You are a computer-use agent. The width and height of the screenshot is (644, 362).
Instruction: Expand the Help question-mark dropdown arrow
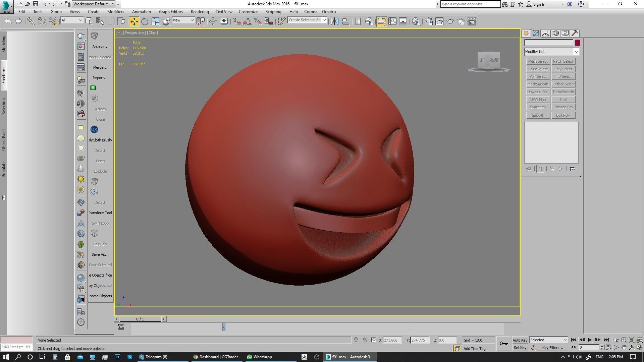[x=587, y=4]
